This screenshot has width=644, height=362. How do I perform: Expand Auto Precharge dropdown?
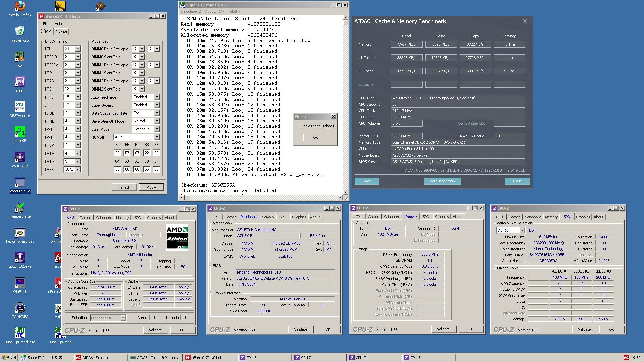tap(157, 97)
